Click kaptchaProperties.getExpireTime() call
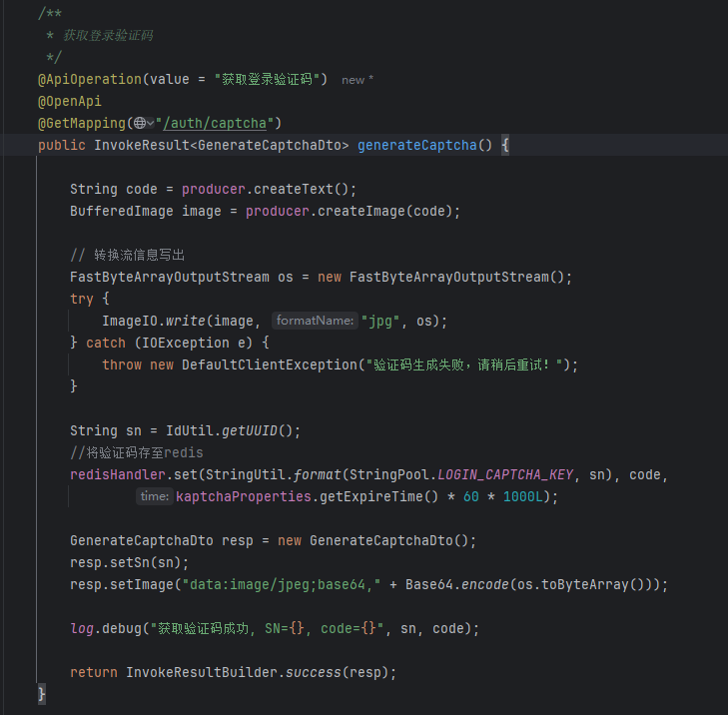Image resolution: width=728 pixels, height=715 pixels. coord(307,496)
